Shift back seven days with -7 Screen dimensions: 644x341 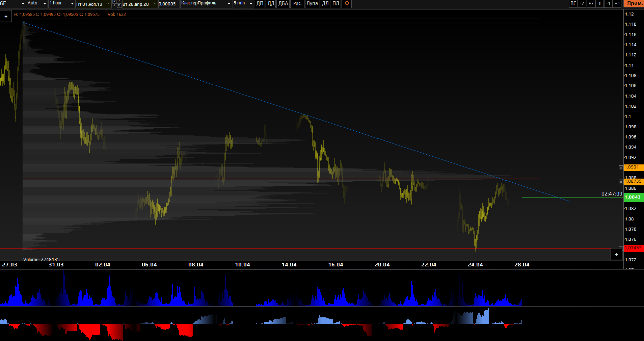click(x=582, y=4)
